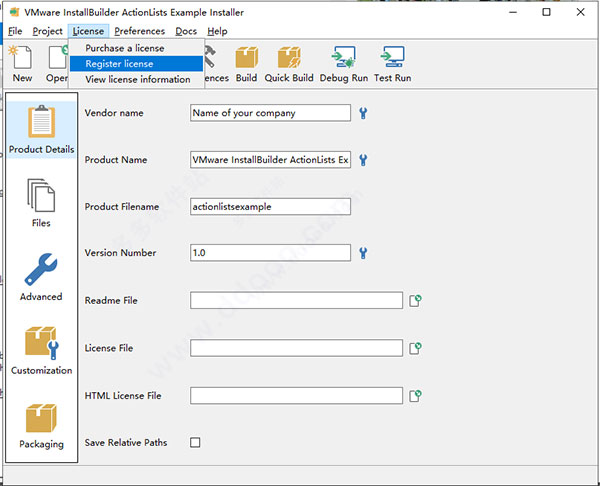The width and height of the screenshot is (600, 486).
Task: Browse for Readme File via file icon
Action: tap(415, 300)
